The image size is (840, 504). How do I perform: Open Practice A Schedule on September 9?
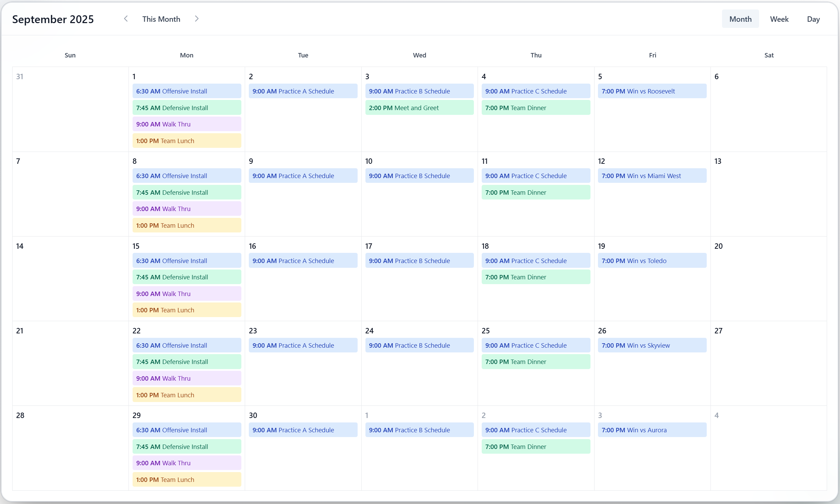(303, 176)
